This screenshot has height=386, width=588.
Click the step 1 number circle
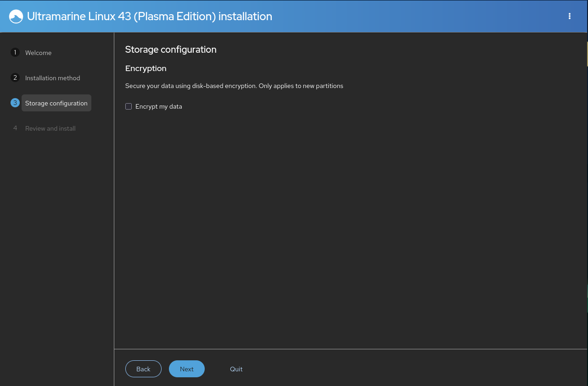tap(15, 53)
